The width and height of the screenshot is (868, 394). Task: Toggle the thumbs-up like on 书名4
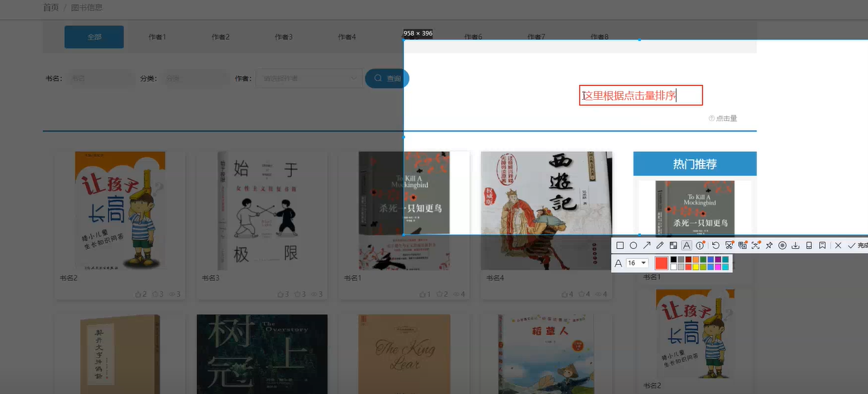click(564, 294)
